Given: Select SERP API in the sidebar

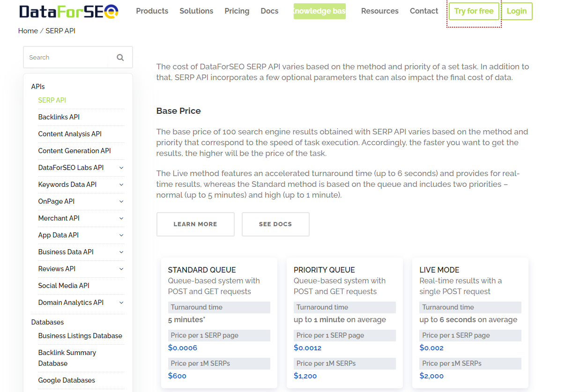Looking at the screenshot, I should [52, 100].
